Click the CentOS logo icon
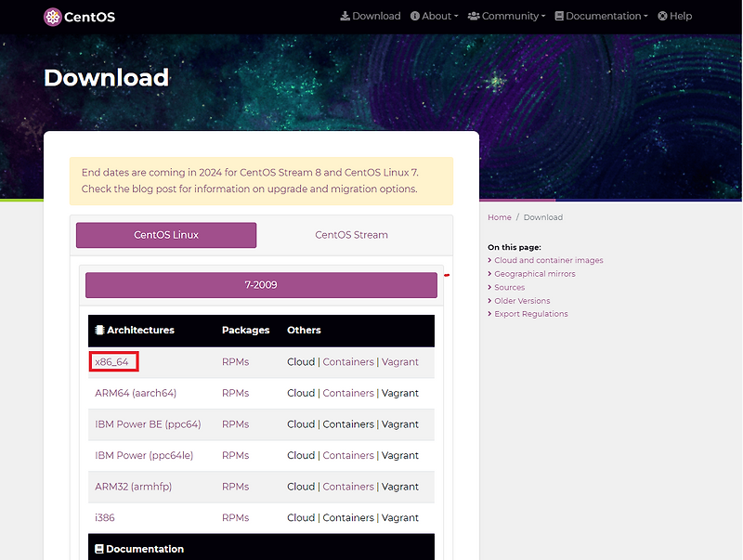743x560 pixels. click(x=53, y=17)
